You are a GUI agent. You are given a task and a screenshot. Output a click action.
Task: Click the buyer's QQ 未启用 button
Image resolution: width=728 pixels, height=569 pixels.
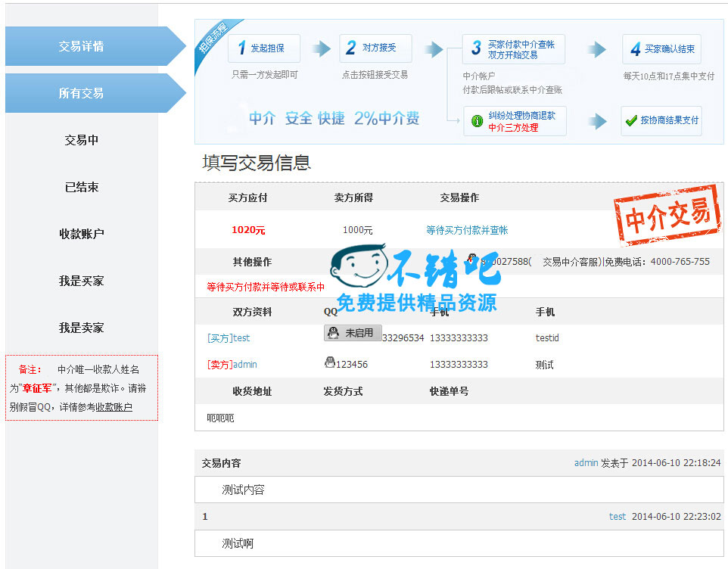(x=353, y=333)
